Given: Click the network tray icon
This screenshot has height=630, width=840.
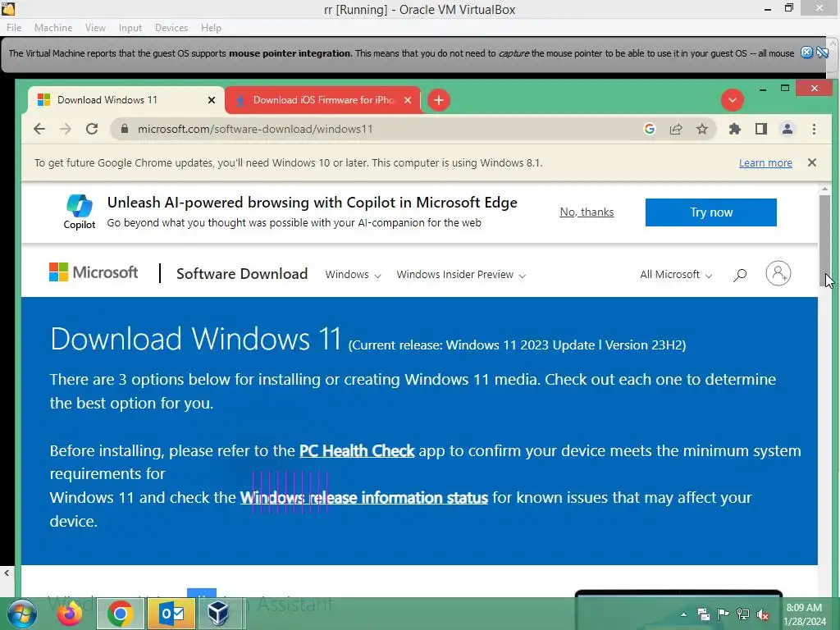Looking at the screenshot, I should pyautogui.click(x=743, y=614).
